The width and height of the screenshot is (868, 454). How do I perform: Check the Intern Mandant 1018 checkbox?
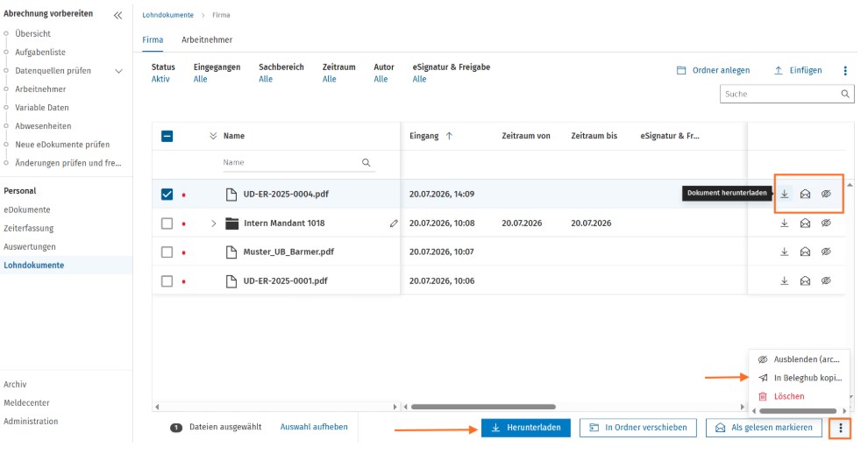[167, 223]
